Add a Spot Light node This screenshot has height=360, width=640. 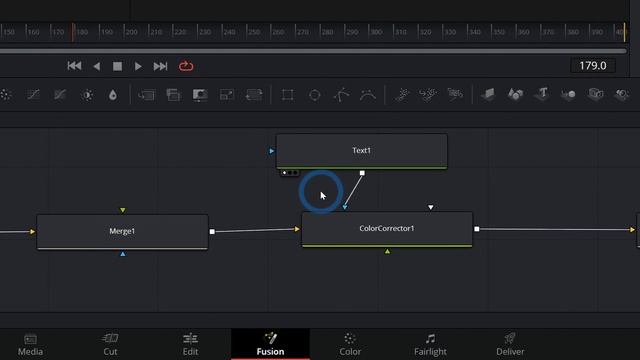click(622, 95)
